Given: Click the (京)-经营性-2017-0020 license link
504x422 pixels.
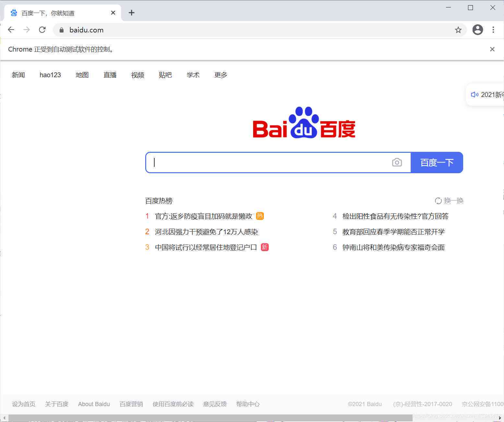Looking at the screenshot, I should (x=423, y=404).
